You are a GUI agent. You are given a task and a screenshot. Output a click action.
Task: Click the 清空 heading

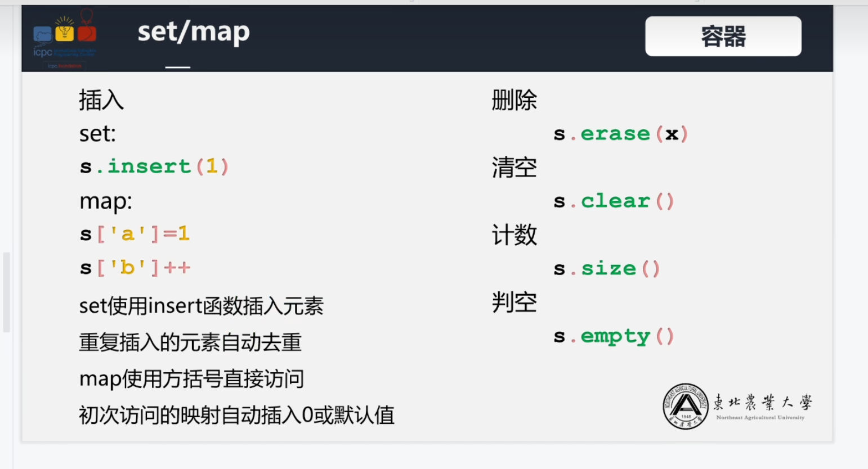pos(514,168)
